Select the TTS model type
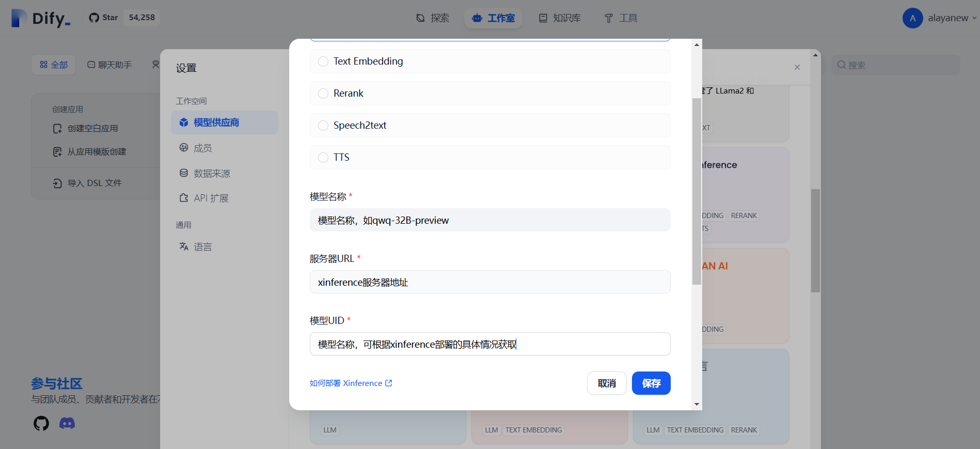This screenshot has width=980, height=449. point(323,158)
